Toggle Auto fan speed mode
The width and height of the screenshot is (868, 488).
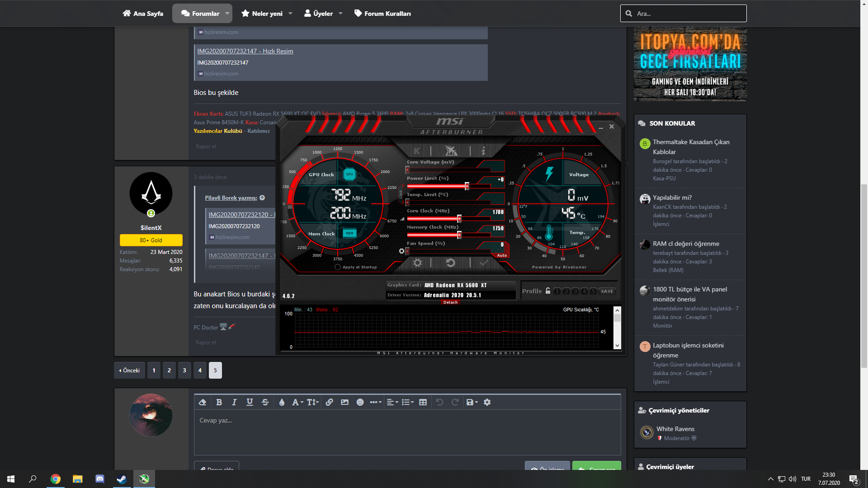click(502, 255)
